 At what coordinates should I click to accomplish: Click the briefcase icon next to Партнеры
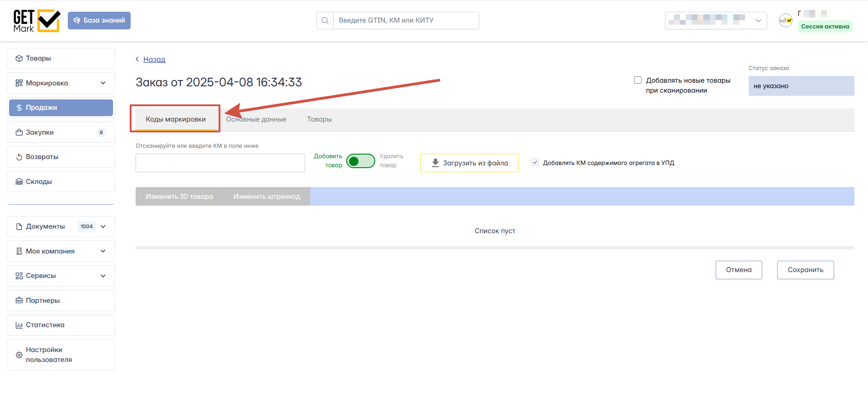[19, 301]
